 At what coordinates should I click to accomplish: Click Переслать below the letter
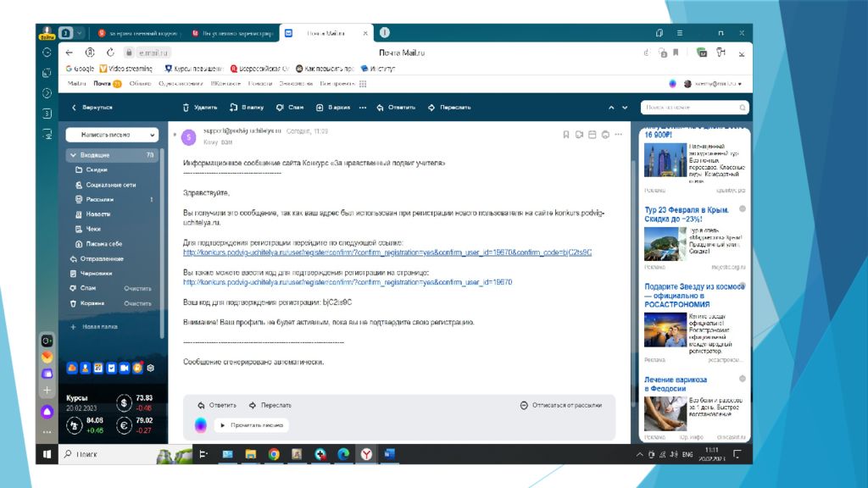270,406
